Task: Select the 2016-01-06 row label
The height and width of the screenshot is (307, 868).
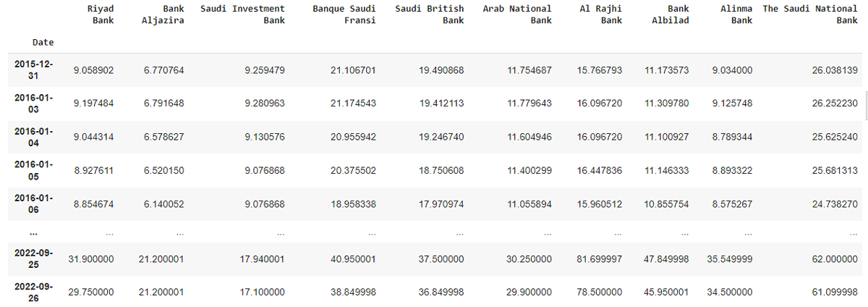Action: (x=33, y=203)
